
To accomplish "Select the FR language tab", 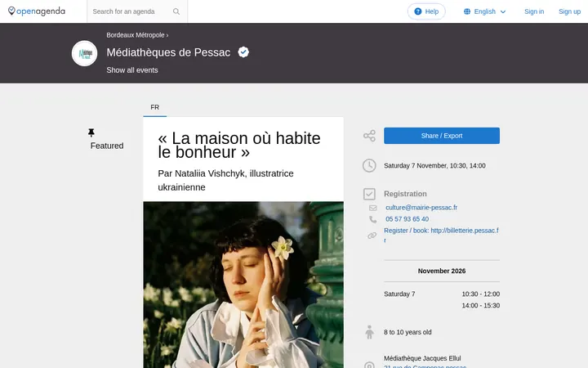I will [x=155, y=107].
